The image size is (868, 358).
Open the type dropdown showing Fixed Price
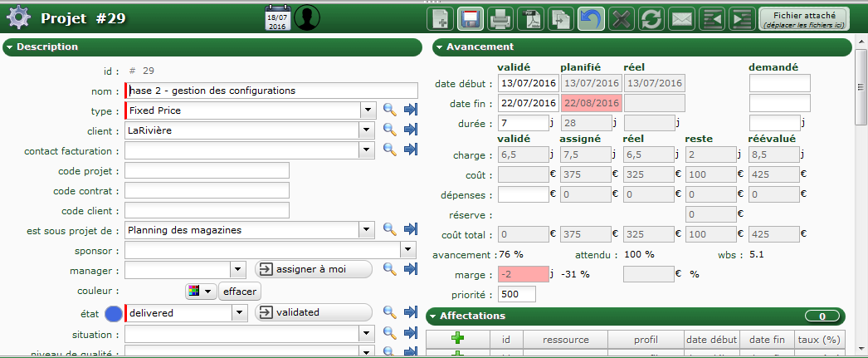(368, 110)
